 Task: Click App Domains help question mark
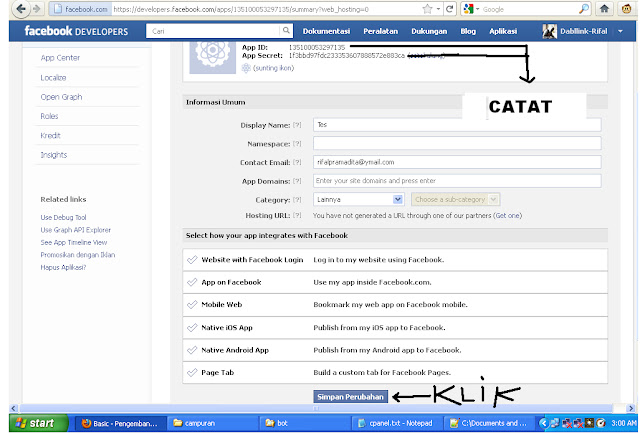(x=297, y=181)
